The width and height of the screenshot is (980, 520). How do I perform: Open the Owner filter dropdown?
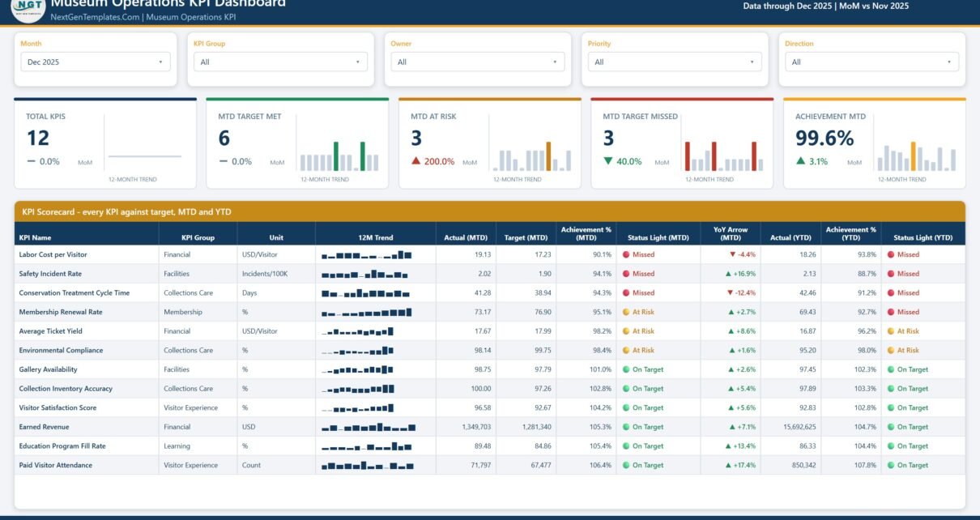tap(478, 62)
